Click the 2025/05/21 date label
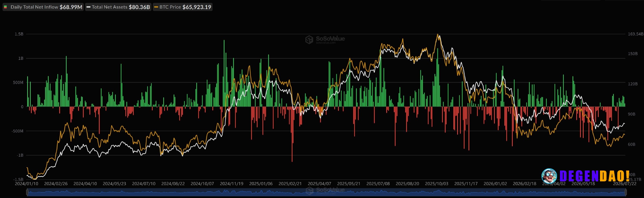The height and width of the screenshot is (198, 644). pyautogui.click(x=349, y=184)
